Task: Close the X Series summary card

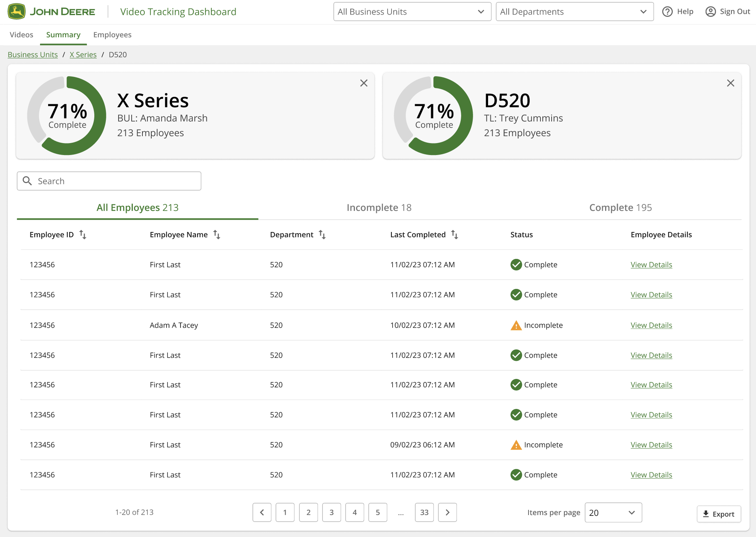Action: (364, 83)
